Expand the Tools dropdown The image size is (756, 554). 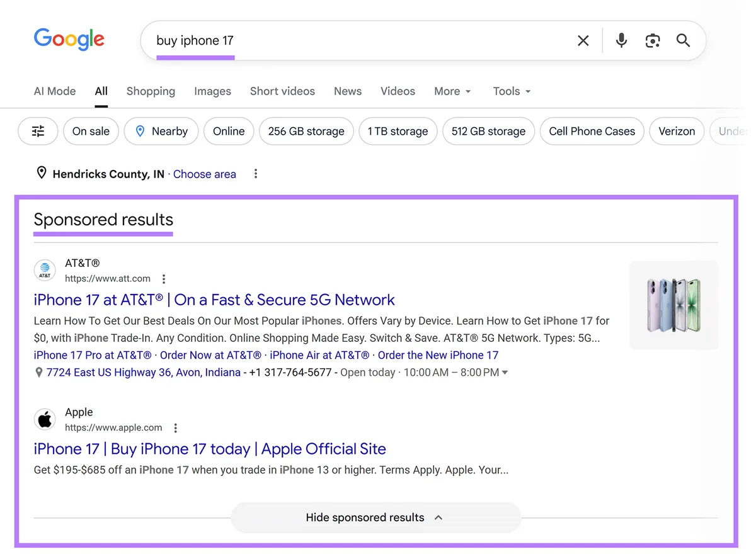pos(512,91)
